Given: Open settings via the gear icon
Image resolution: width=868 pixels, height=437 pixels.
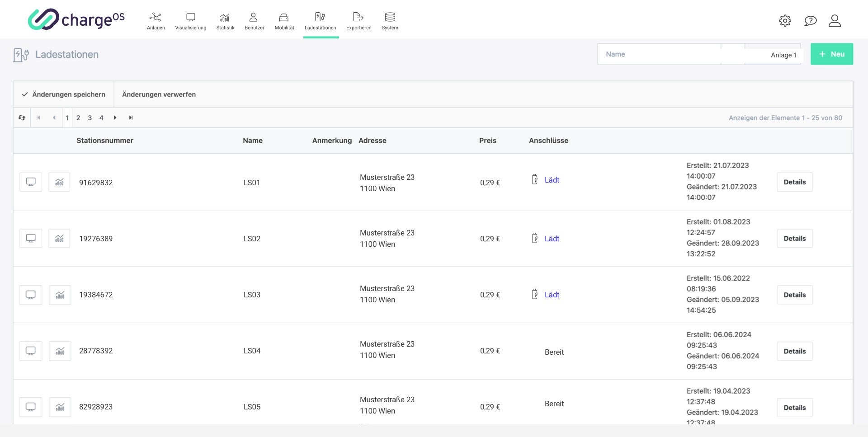Looking at the screenshot, I should [785, 21].
